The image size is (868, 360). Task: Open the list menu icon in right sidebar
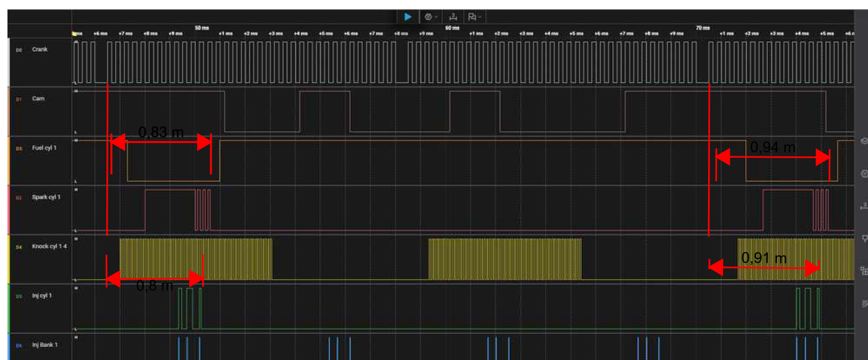click(x=864, y=303)
